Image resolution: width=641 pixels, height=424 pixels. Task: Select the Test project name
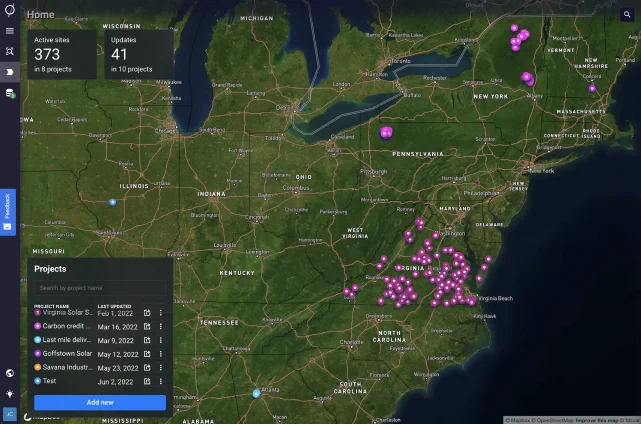[49, 381]
